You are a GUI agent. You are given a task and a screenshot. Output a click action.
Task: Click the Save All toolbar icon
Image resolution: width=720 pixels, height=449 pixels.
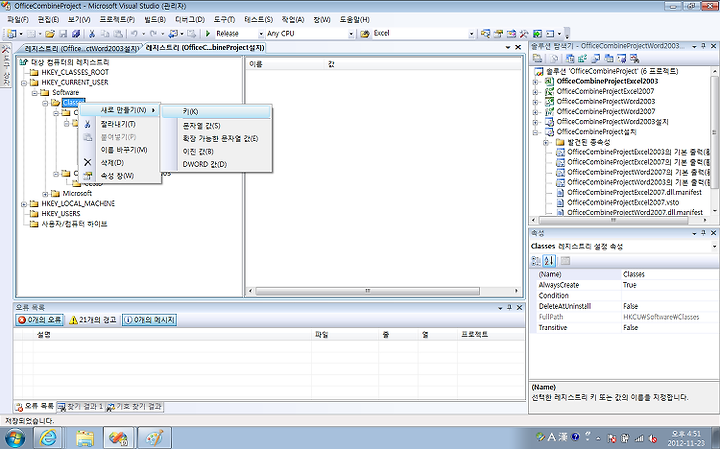76,34
